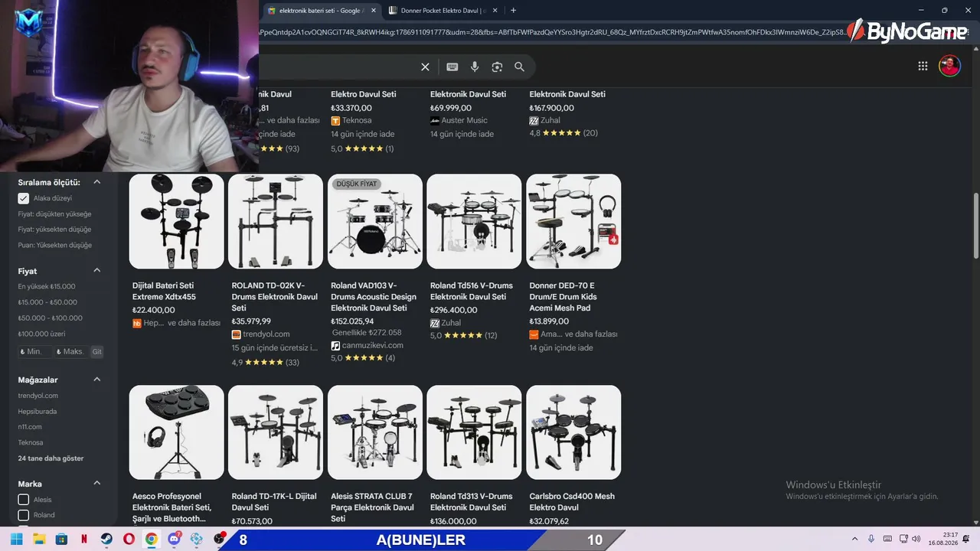Screen dimensions: 980x551
Task: Tick the Roland brand checkbox
Action: (x=24, y=515)
